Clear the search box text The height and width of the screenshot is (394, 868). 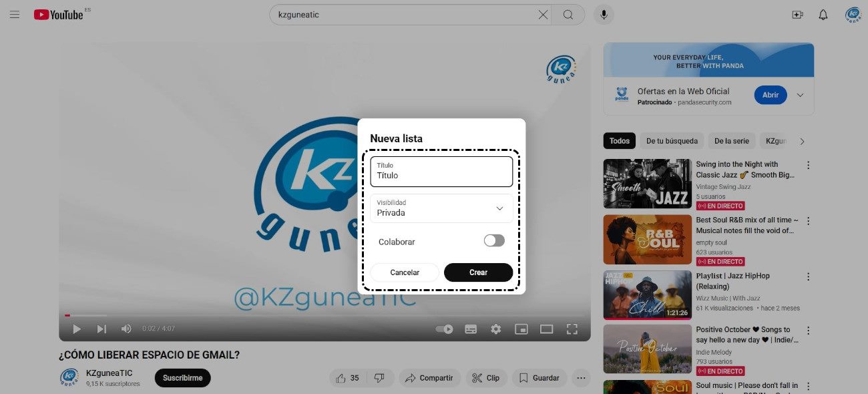point(543,15)
